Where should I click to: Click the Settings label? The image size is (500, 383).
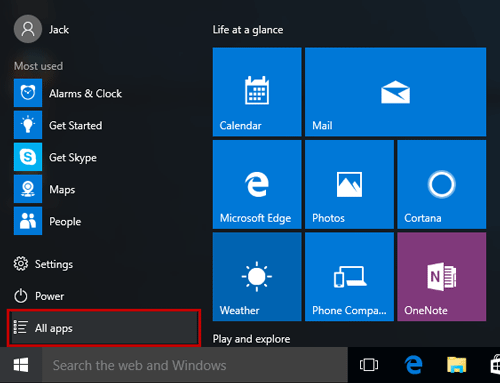click(x=54, y=264)
